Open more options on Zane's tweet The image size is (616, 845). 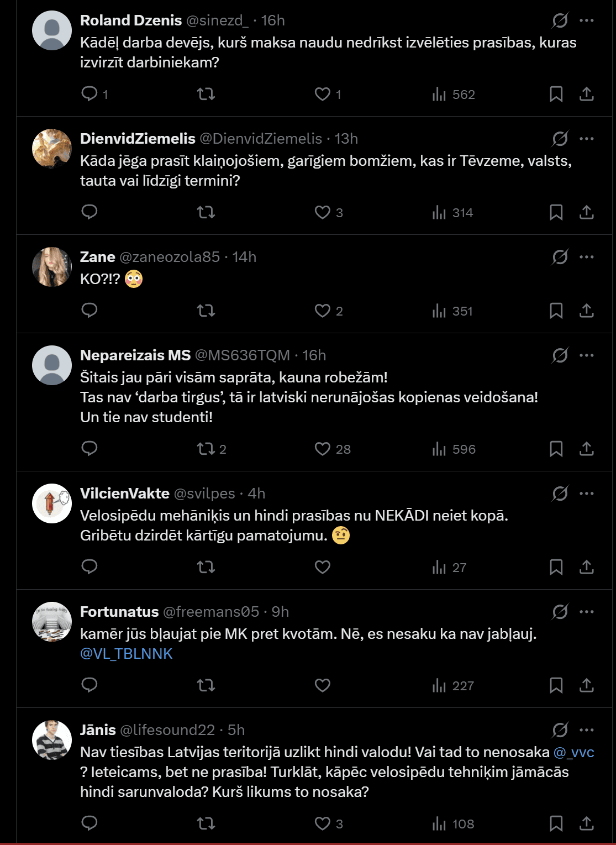coord(587,257)
